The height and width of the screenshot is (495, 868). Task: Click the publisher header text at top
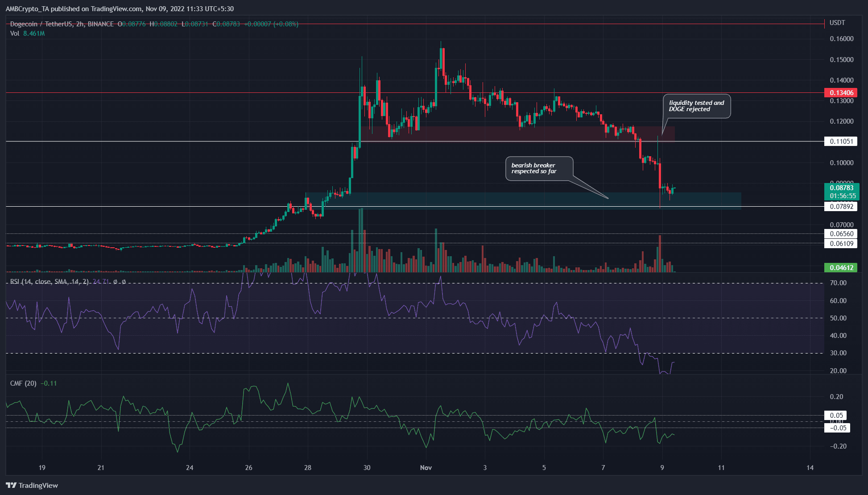120,8
